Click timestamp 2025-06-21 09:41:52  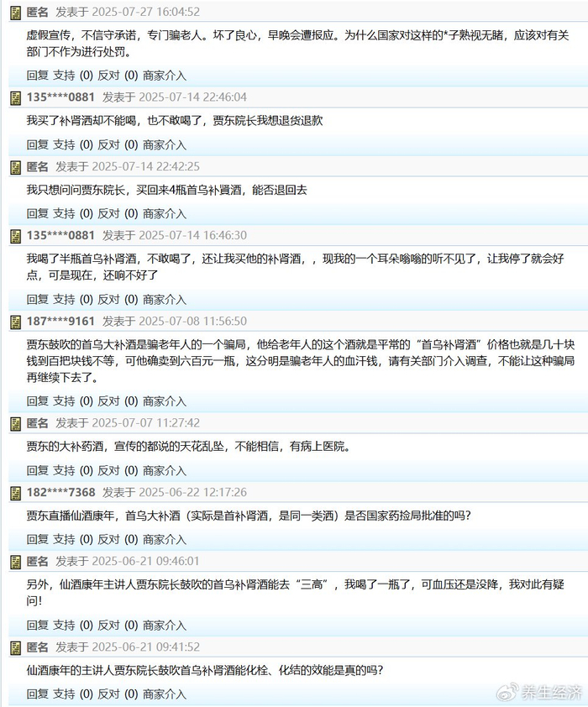pyautogui.click(x=145, y=647)
